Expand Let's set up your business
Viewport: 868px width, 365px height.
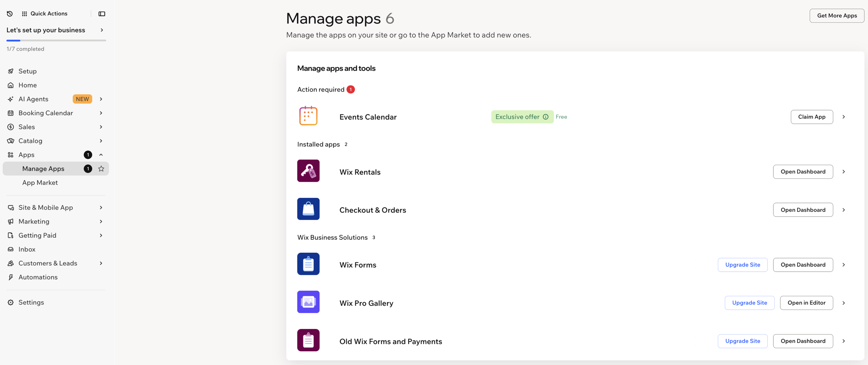[x=102, y=30]
